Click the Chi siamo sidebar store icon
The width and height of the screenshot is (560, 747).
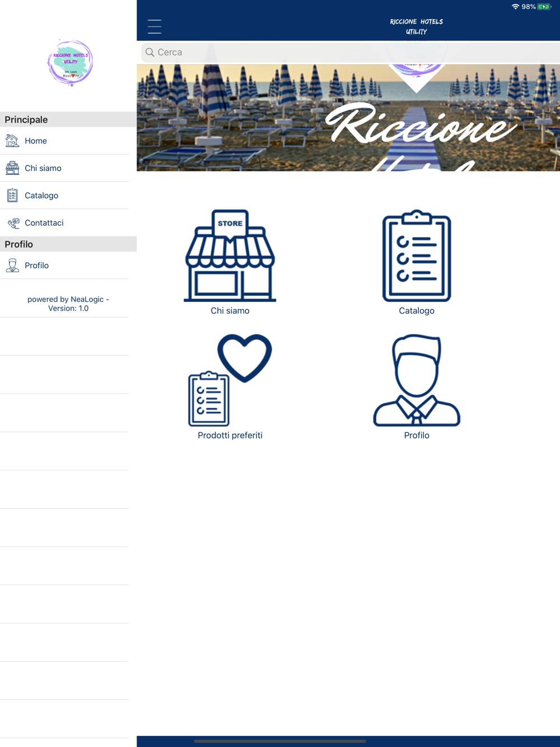point(12,168)
